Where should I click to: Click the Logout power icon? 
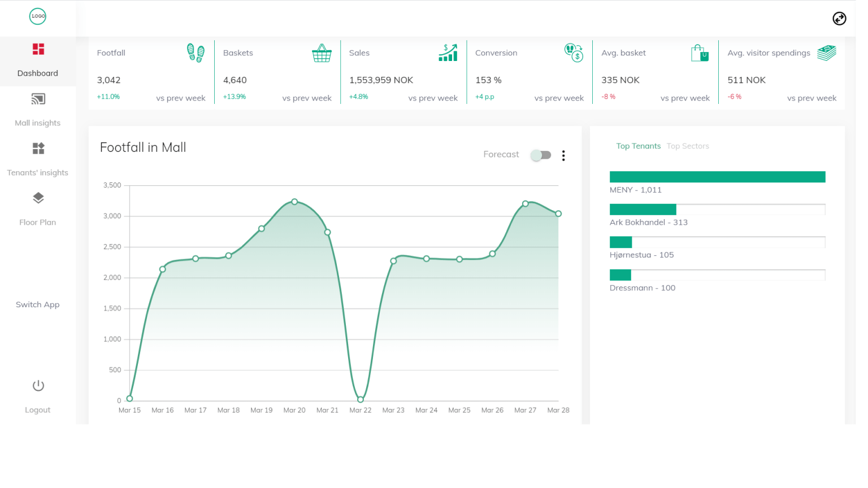[x=38, y=386]
